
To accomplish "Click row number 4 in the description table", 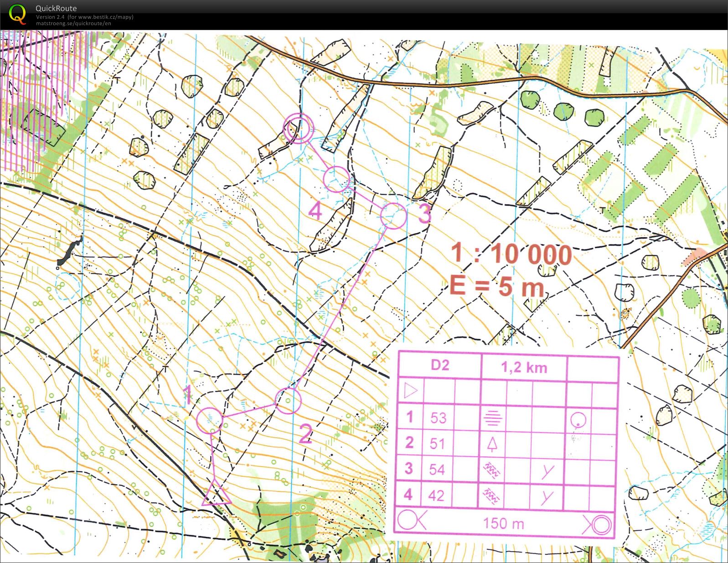I will [408, 495].
